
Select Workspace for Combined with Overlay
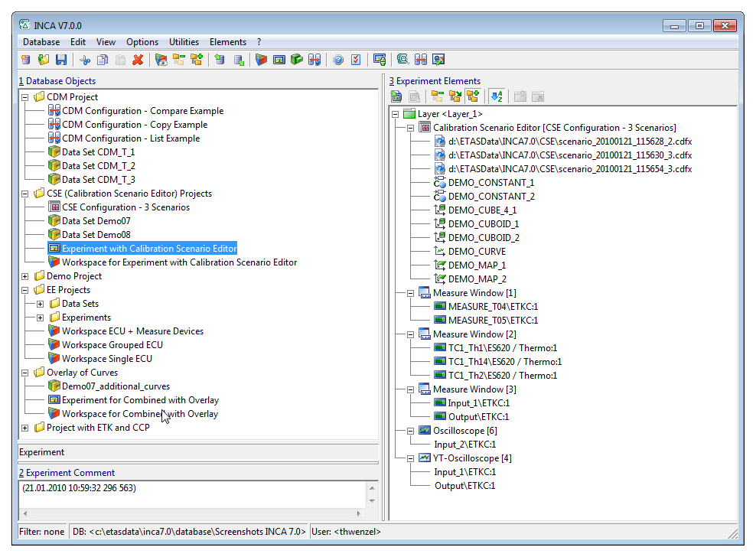coord(140,414)
